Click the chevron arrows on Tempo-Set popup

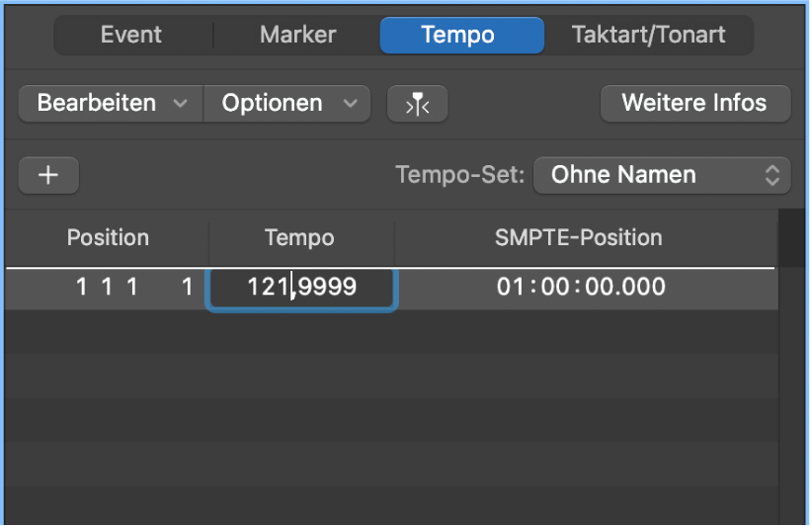(x=772, y=175)
